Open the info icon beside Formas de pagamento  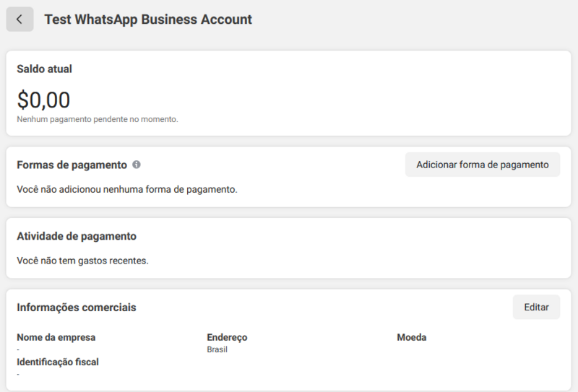point(137,165)
